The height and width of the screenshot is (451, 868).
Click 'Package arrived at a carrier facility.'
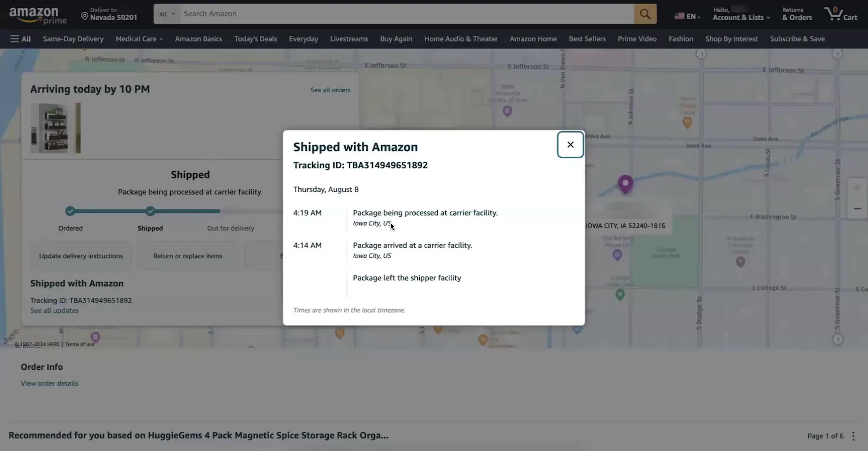(x=412, y=245)
